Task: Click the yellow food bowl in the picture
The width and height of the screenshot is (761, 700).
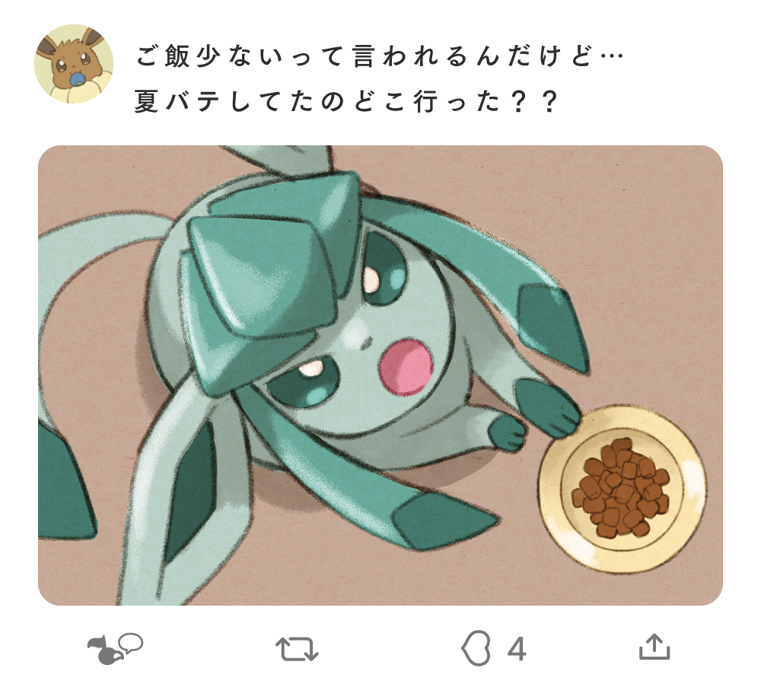Action: (x=622, y=488)
